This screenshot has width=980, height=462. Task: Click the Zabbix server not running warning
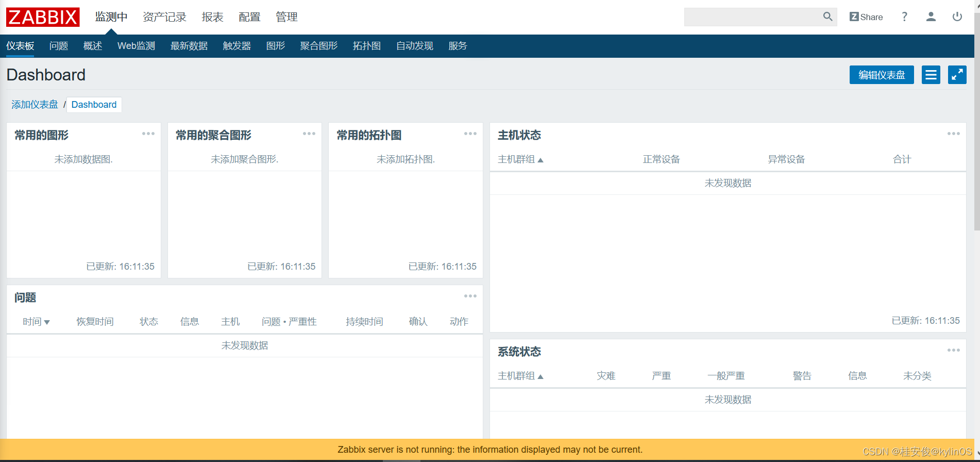(x=490, y=450)
